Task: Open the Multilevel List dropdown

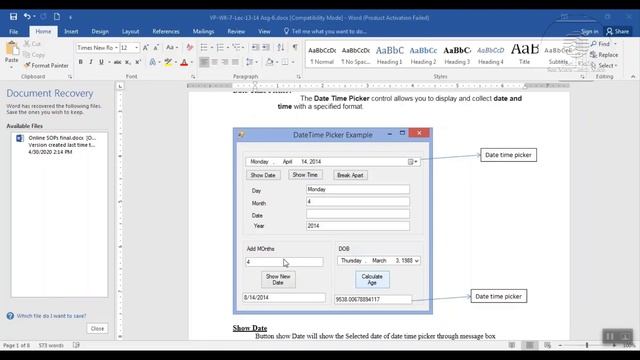Action: [243, 48]
